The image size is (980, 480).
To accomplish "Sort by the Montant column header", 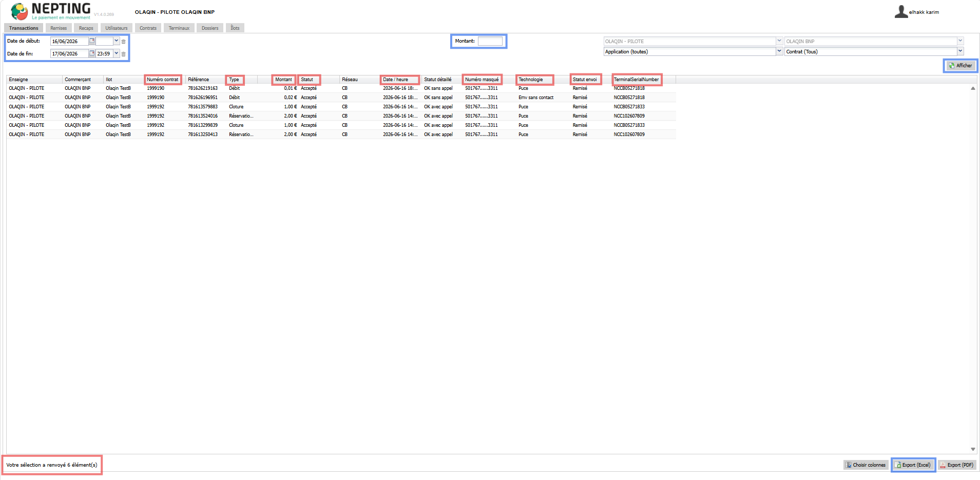I will click(x=278, y=80).
